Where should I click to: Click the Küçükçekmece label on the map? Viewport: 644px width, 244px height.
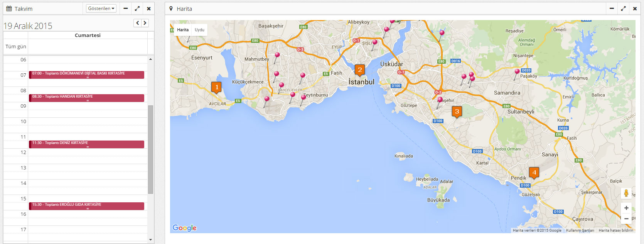coord(248,82)
